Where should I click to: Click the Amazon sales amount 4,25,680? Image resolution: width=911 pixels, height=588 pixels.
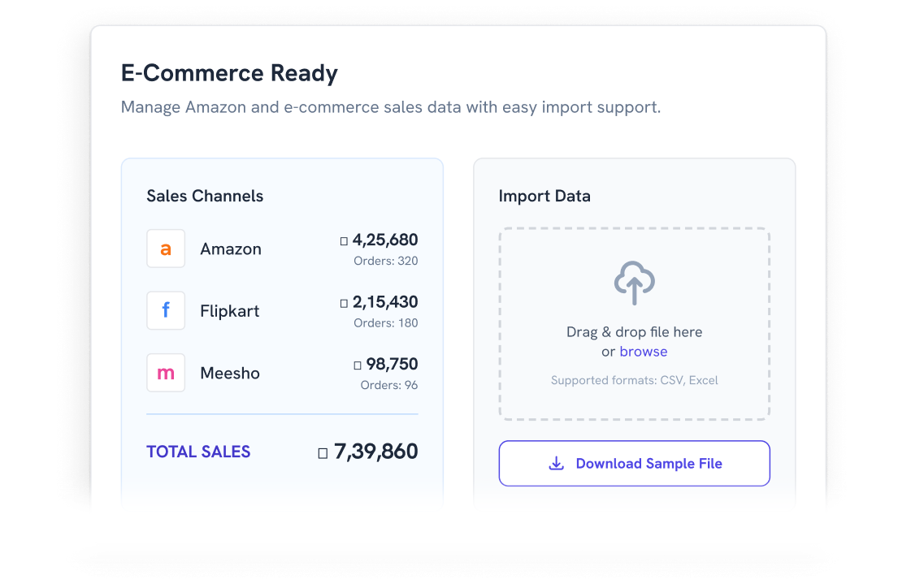click(x=385, y=240)
